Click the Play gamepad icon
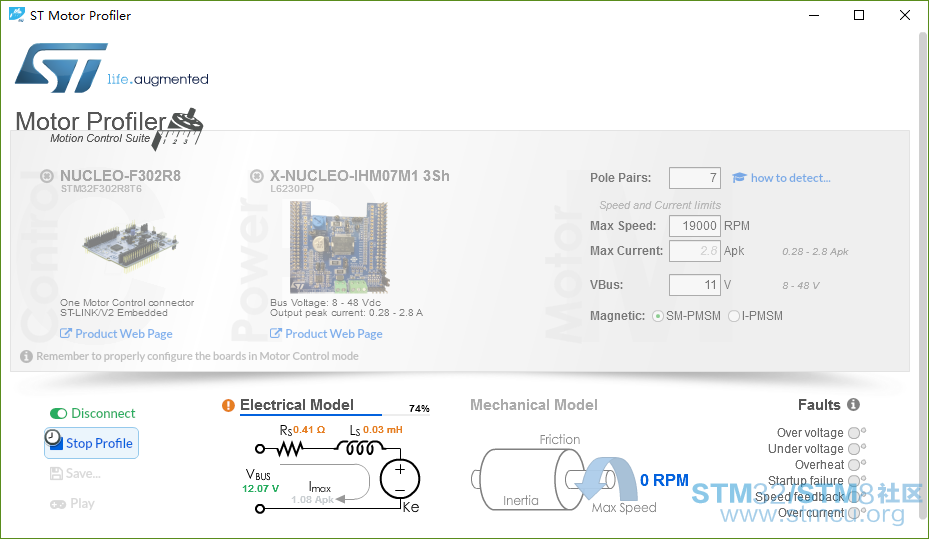The width and height of the screenshot is (929, 539). click(57, 504)
